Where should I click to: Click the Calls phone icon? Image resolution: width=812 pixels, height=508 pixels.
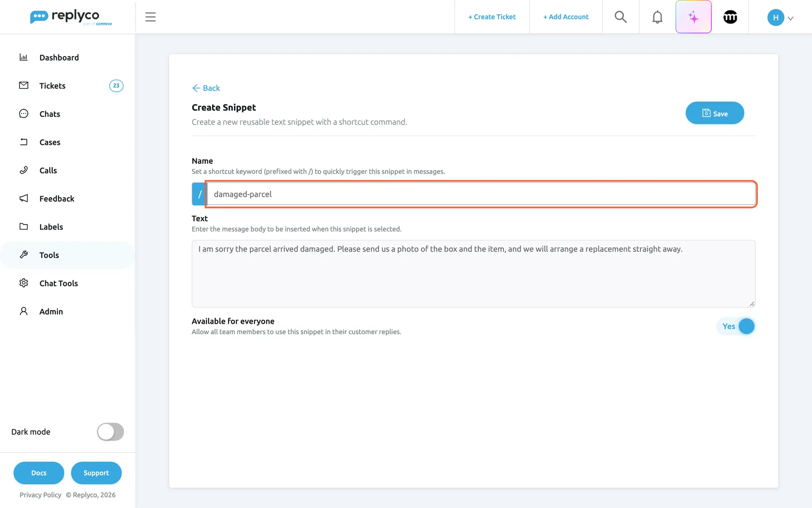(23, 170)
